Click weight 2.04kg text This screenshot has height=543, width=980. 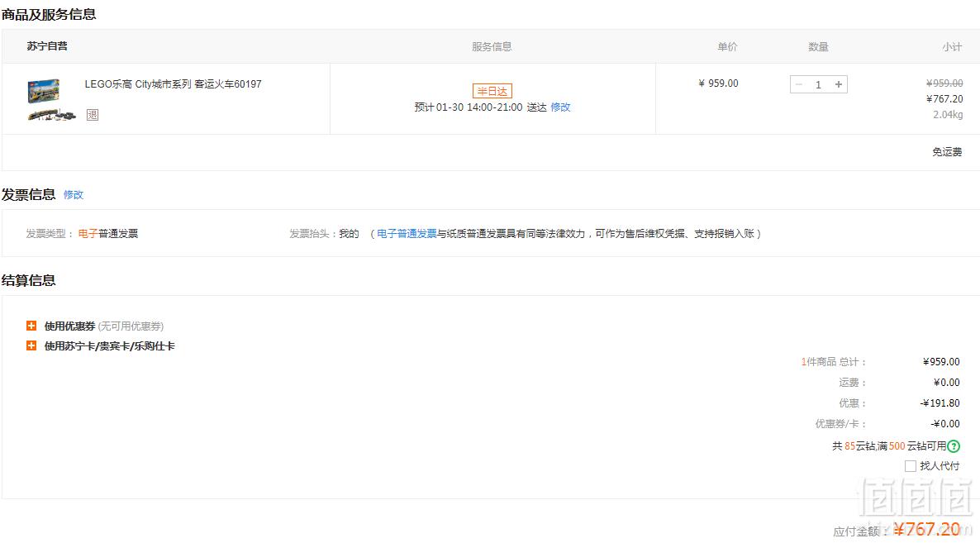pyautogui.click(x=948, y=114)
